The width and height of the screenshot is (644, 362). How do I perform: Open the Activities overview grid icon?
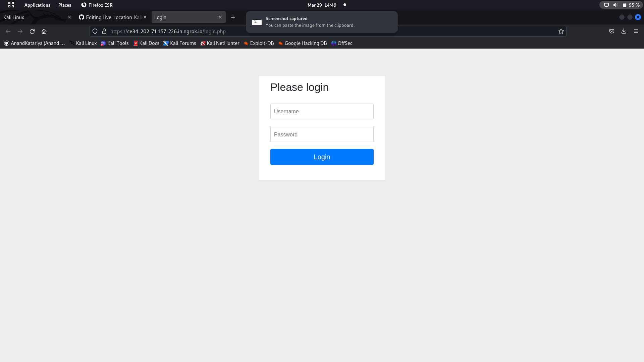11,5
